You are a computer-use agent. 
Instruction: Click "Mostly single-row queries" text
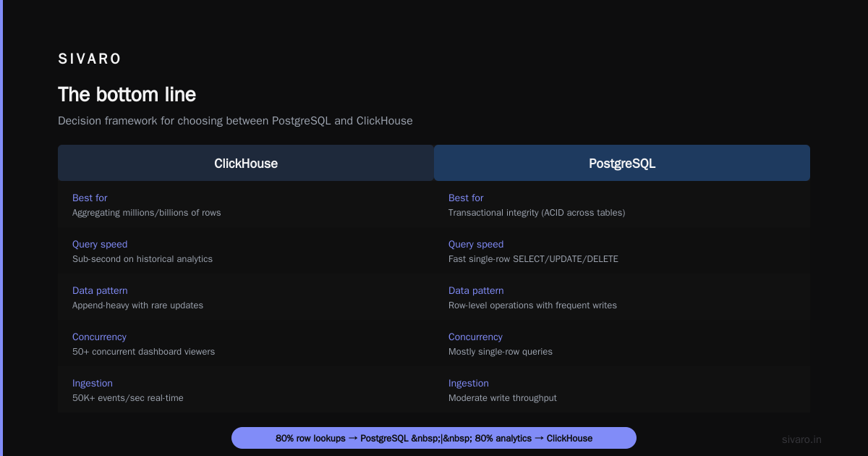[501, 352]
